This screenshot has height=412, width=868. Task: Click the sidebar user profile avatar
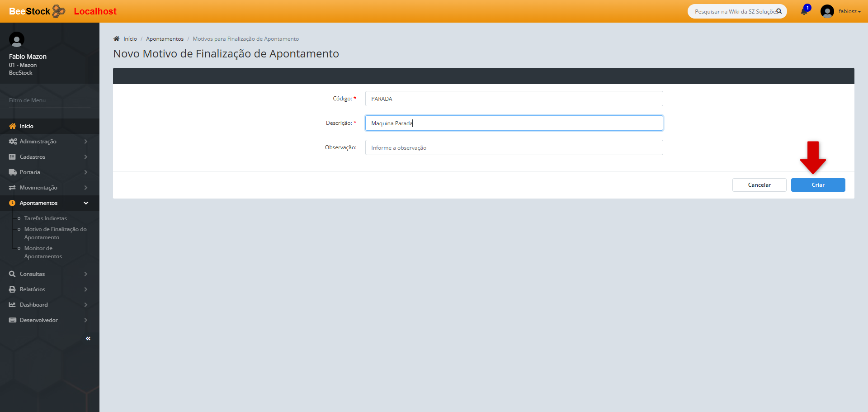(x=17, y=40)
